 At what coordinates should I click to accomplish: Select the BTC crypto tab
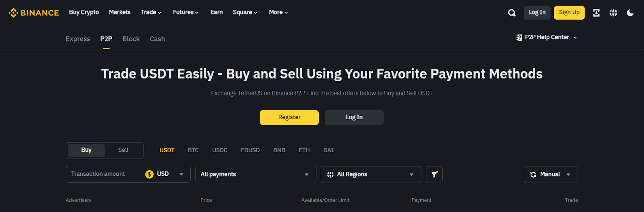coord(193,150)
